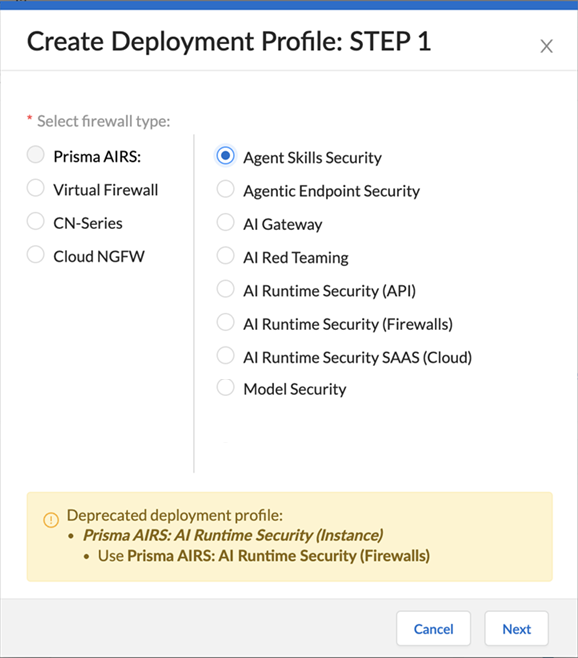This screenshot has width=578, height=658.
Task: Click the AI Red Teaming label text
Action: pos(296,258)
